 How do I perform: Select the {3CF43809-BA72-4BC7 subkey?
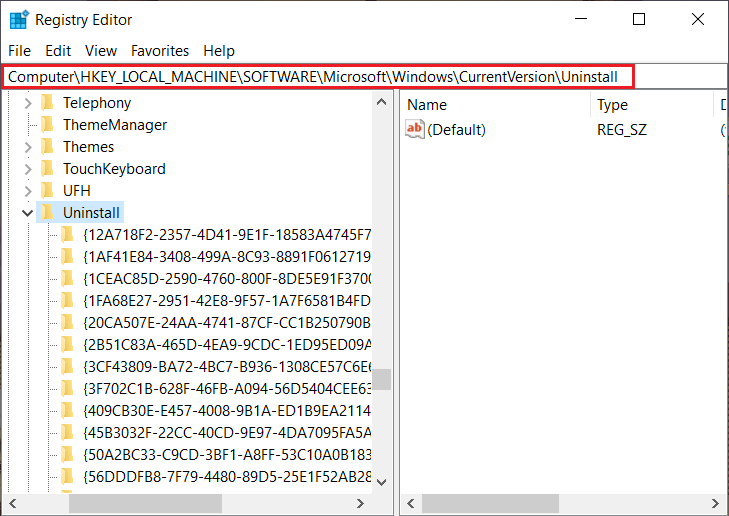coord(227,367)
